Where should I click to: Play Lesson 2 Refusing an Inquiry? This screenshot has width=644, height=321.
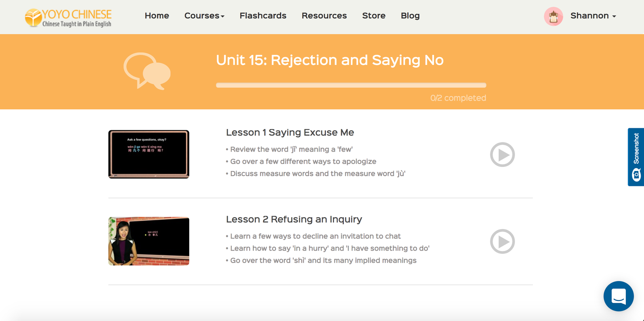(502, 241)
